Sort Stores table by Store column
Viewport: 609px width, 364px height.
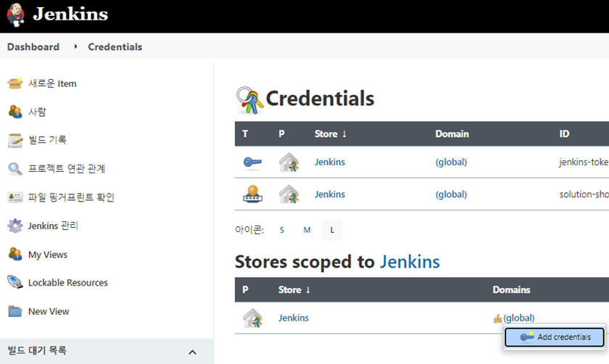click(294, 290)
